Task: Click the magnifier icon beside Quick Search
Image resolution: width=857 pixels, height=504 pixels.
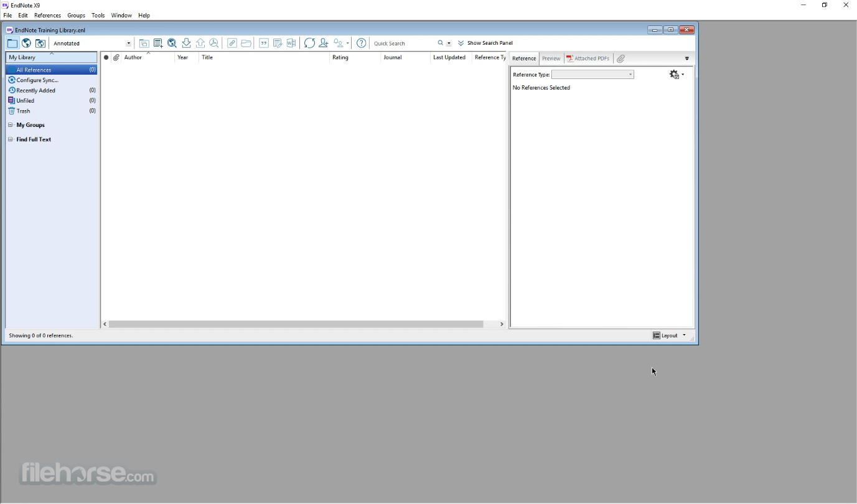Action: tap(441, 43)
